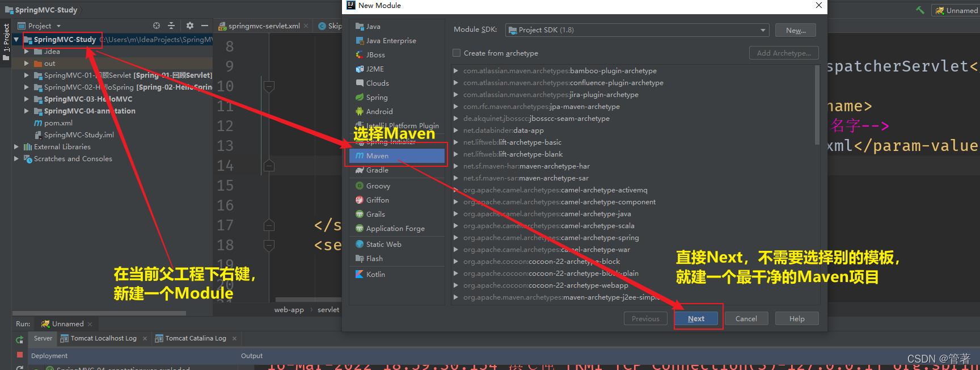The width and height of the screenshot is (980, 370).
Task: Click collapse all icon in Project panel
Action: coord(171,26)
